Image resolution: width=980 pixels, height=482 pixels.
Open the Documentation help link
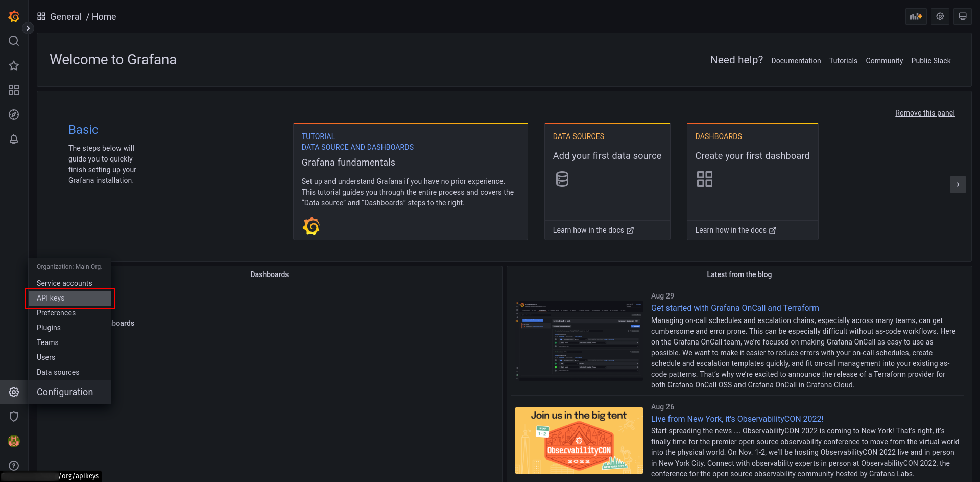tap(796, 61)
